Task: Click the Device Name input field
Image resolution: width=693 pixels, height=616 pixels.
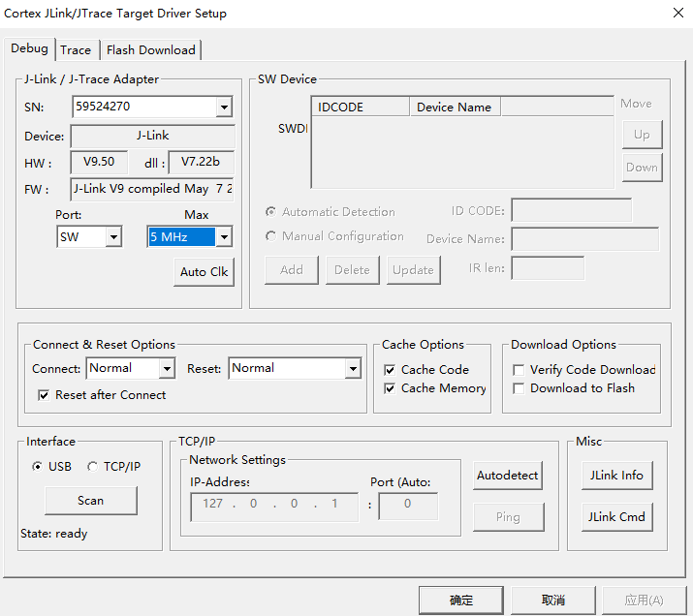Action: coord(585,239)
